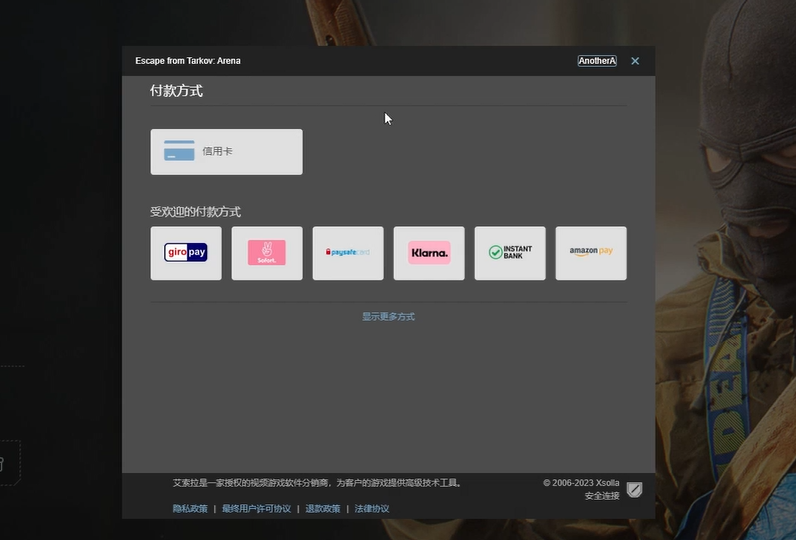
Task: Open the refund policy link
Action: [x=323, y=509]
